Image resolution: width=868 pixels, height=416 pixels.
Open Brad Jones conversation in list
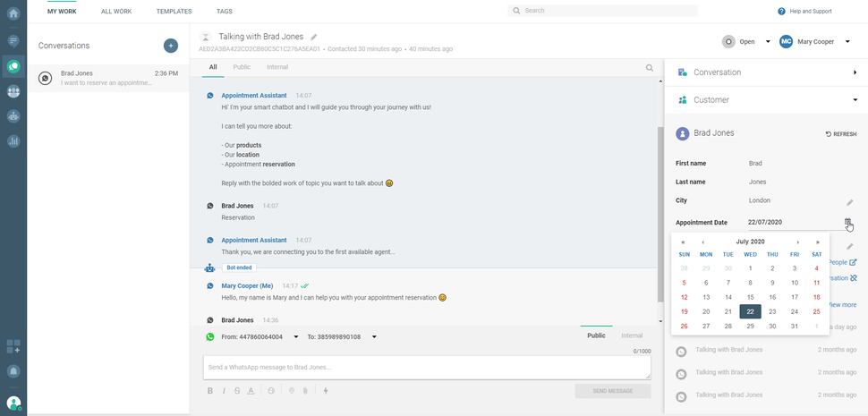tap(108, 78)
